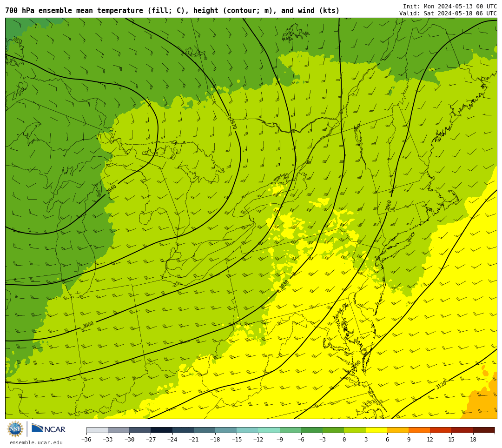Click the 3000 height contour label
502x448 pixels.
pyautogui.click(x=88, y=325)
